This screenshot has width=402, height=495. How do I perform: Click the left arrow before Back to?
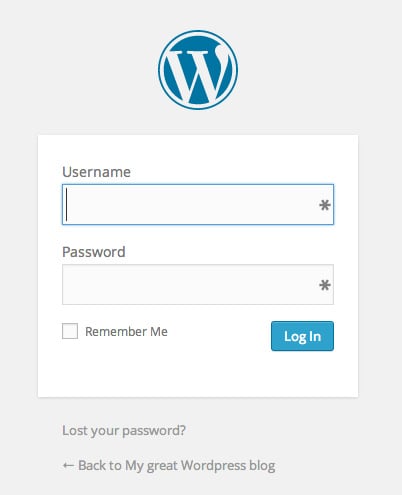click(68, 466)
